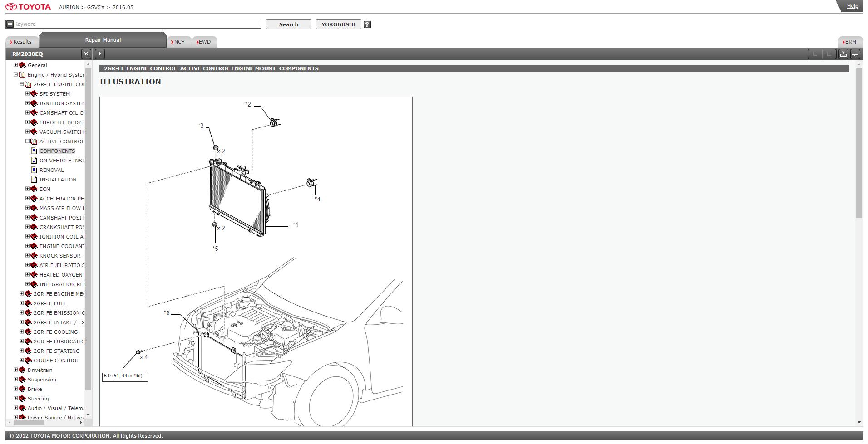Click the book icon beside ECM

tap(34, 189)
